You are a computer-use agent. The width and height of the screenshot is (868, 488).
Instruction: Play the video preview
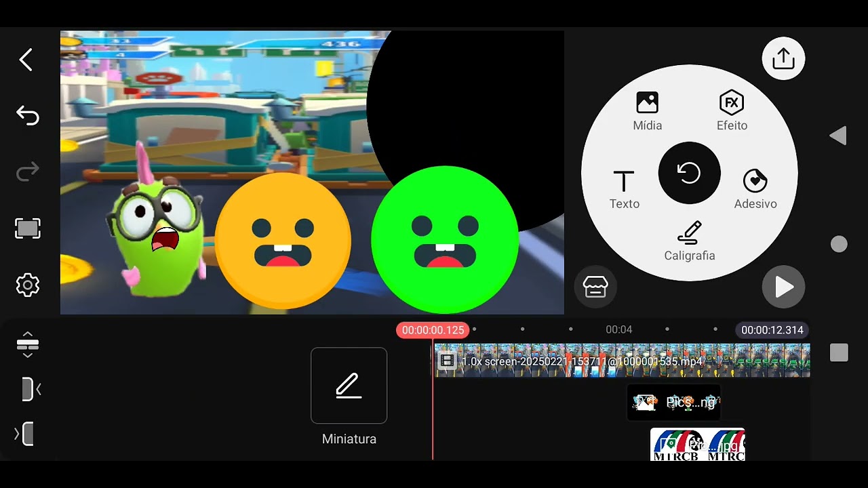pyautogui.click(x=783, y=287)
